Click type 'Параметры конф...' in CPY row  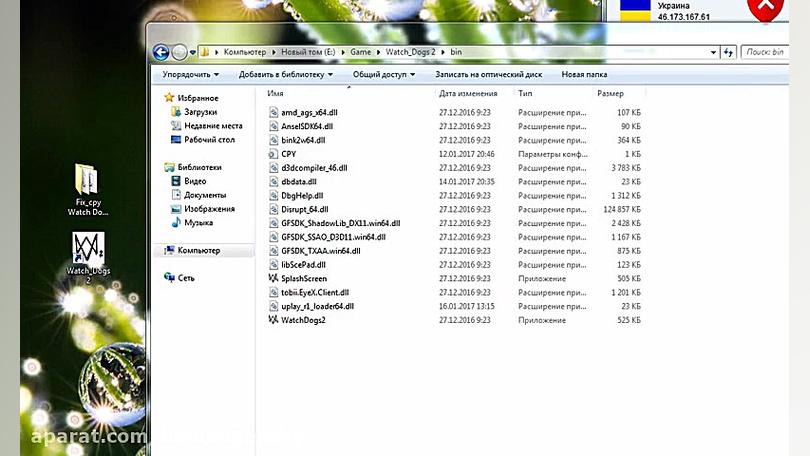tap(553, 154)
